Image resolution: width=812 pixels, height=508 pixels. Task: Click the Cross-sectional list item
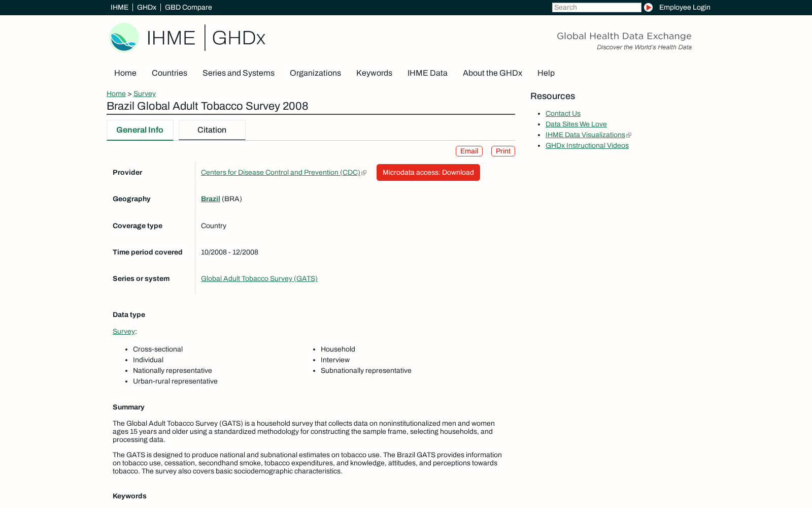pos(158,350)
